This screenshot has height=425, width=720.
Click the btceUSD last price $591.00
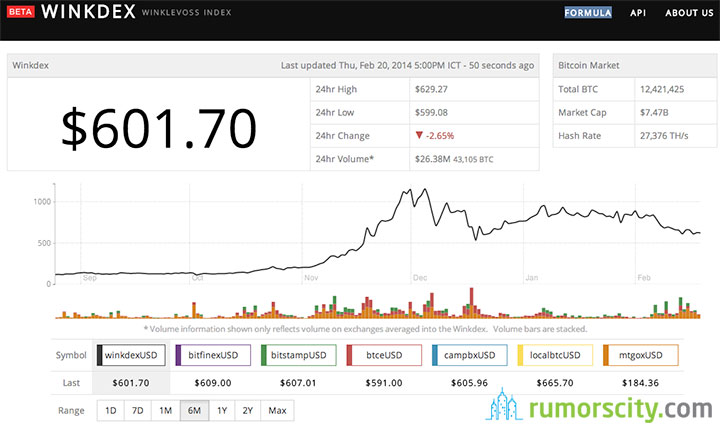(384, 383)
